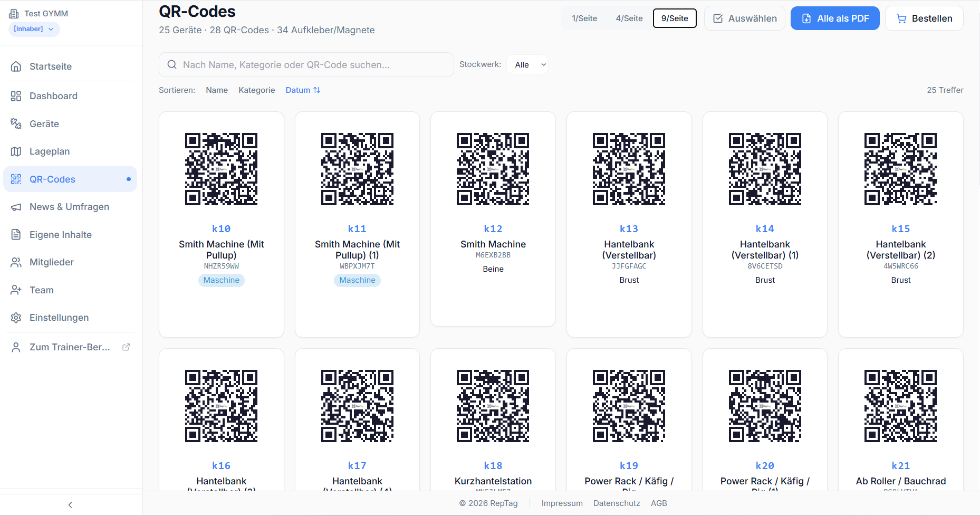The height and width of the screenshot is (516, 980).
Task: Focus the QR-Code search field
Action: tap(306, 65)
